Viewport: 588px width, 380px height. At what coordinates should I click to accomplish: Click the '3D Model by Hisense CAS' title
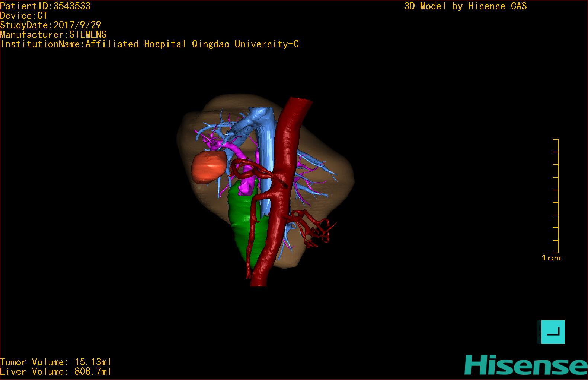[465, 6]
